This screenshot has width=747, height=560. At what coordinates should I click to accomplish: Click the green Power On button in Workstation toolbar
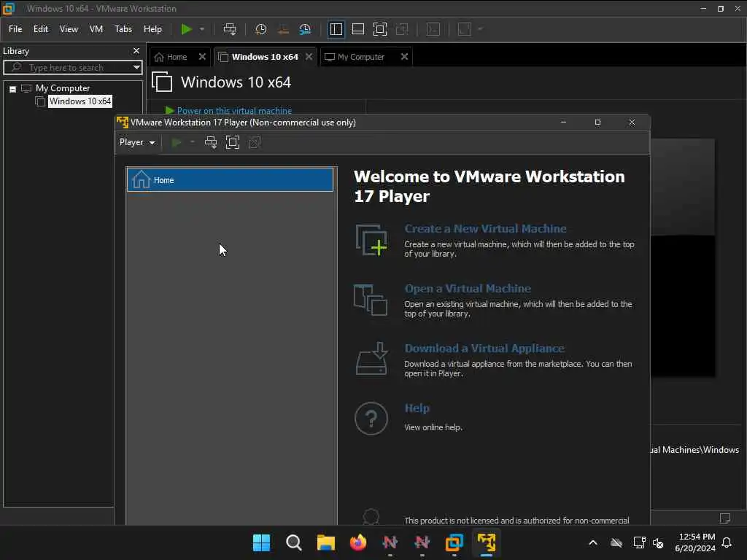pos(186,29)
